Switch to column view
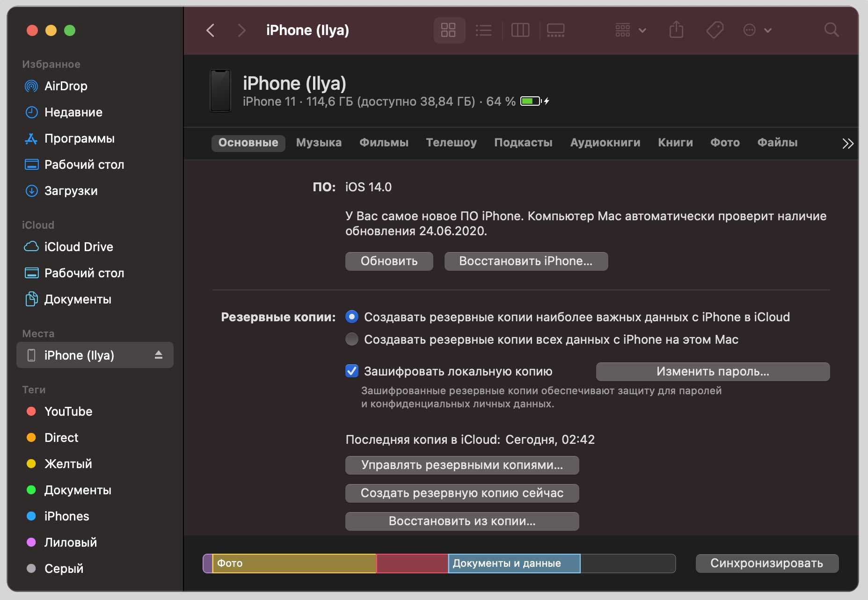 pos(520,30)
